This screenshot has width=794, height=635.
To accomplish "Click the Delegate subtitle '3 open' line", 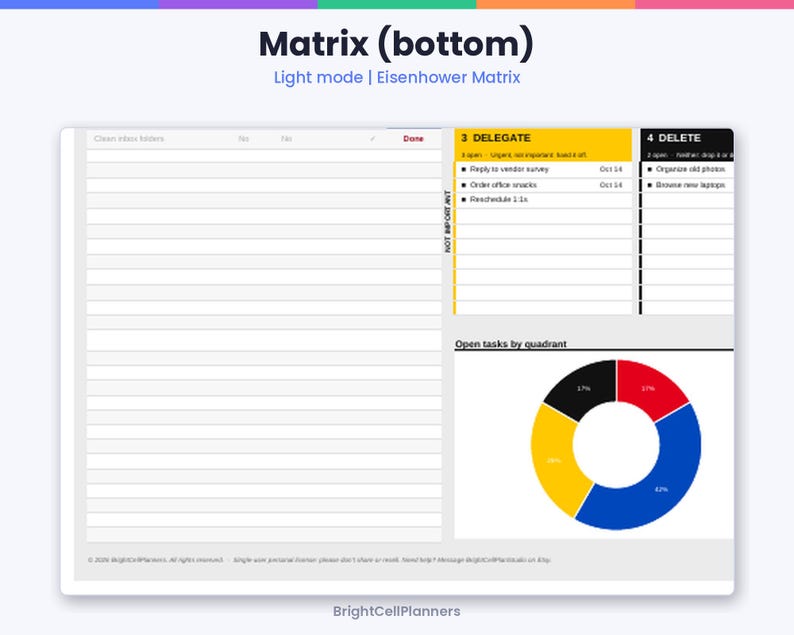I will pyautogui.click(x=524, y=155).
